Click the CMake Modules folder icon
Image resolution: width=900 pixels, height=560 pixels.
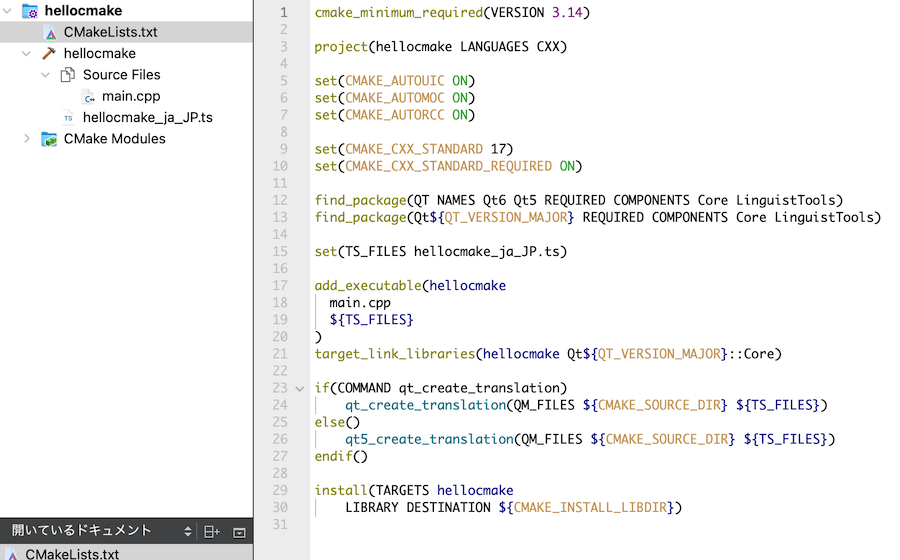coord(49,139)
